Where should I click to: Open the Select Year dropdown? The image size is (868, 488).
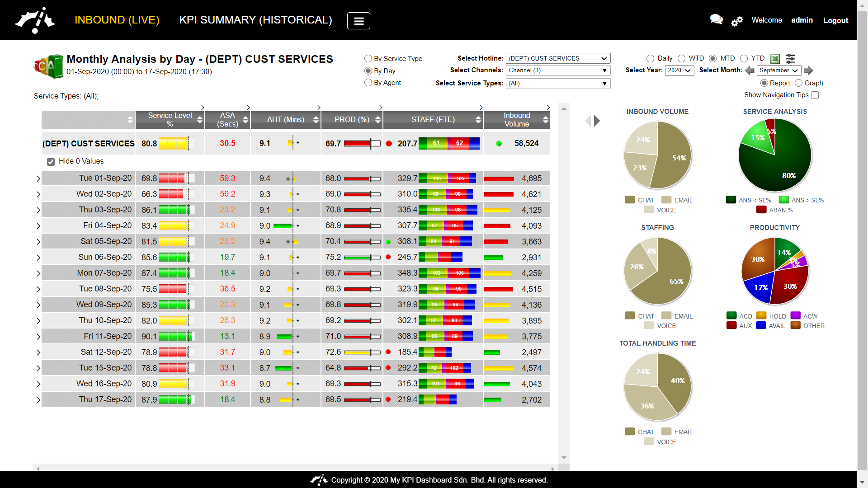[679, 70]
